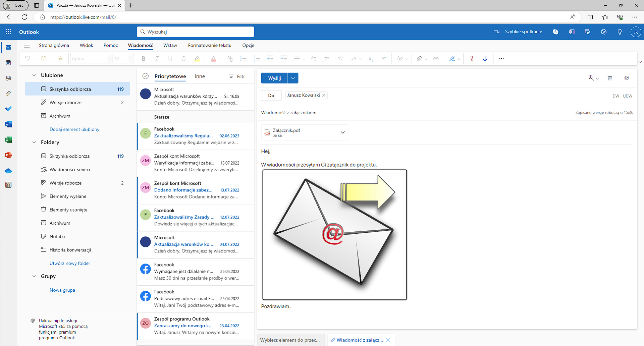Attach a file with the paperclip
This screenshot has width=644, height=346.
click(x=419, y=59)
